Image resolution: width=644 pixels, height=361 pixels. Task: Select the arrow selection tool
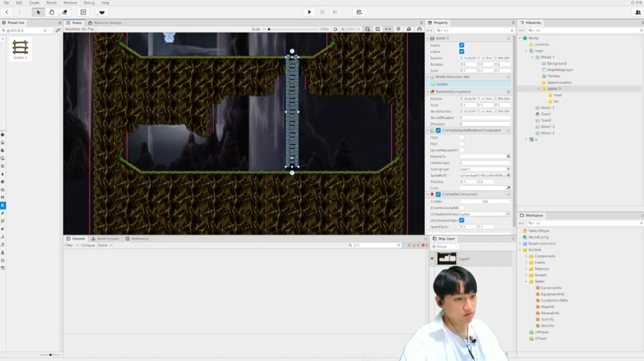38,12
